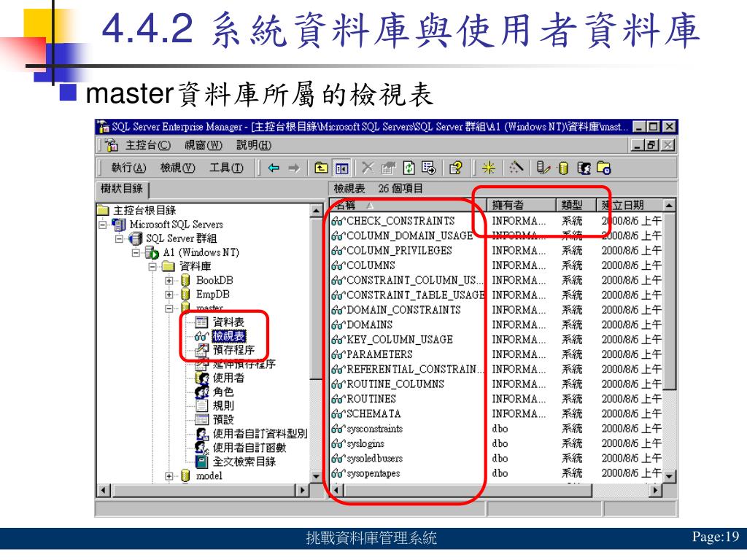Open the 檢視(V) menu
Image resolution: width=747 pixels, height=560 pixels.
click(178, 168)
